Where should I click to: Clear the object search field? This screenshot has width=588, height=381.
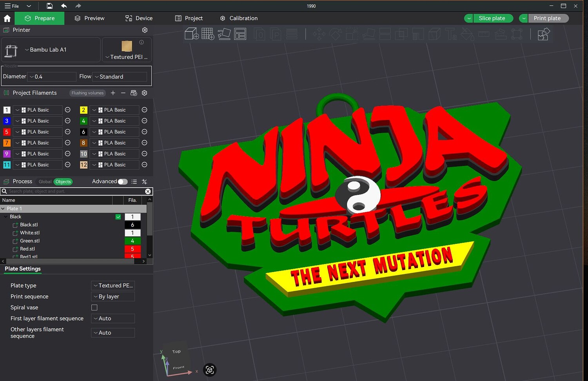148,191
